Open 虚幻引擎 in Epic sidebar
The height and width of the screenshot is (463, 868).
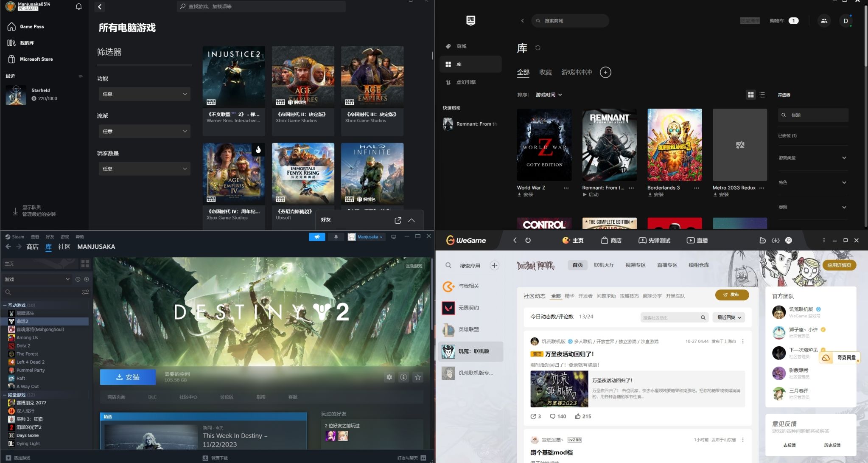point(470,82)
